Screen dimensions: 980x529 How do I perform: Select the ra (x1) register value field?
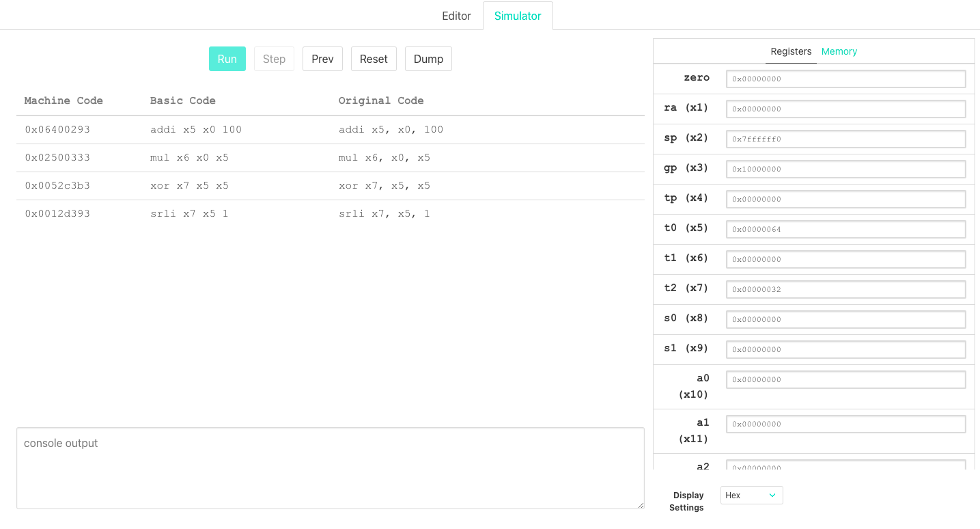(x=845, y=109)
